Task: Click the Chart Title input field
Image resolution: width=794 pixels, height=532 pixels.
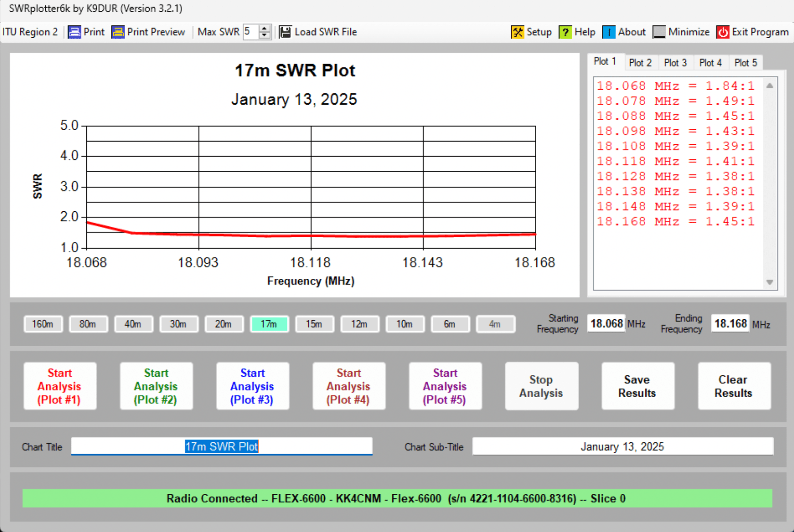Action: click(x=222, y=446)
